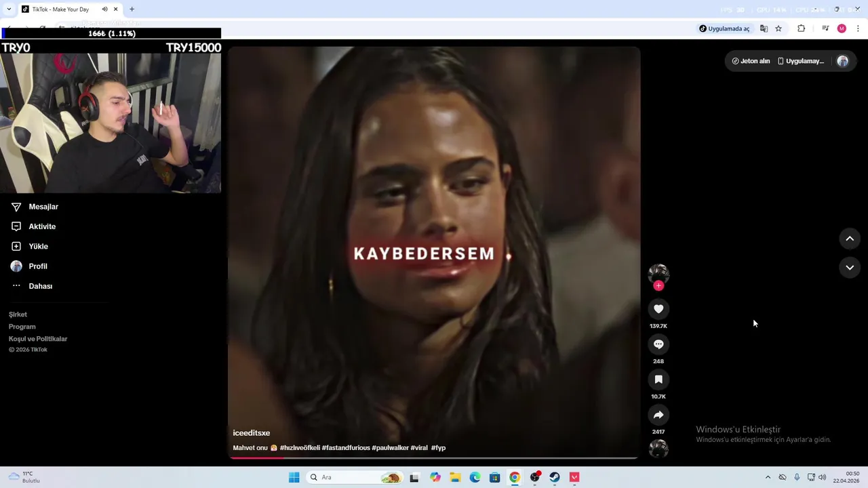Click the Uygulamay... get app button
The image size is (868, 488).
pos(800,61)
